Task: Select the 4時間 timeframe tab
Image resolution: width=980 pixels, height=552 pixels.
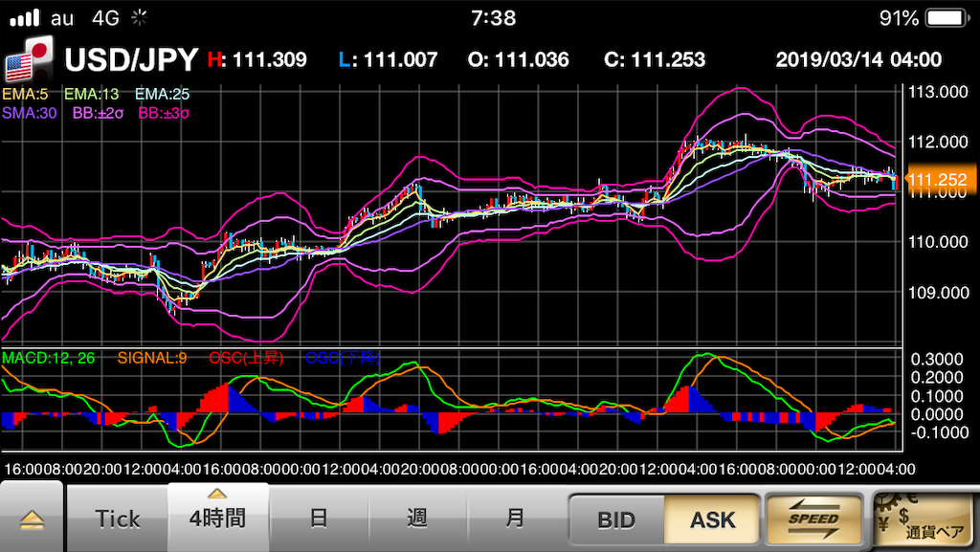Action: tap(217, 518)
